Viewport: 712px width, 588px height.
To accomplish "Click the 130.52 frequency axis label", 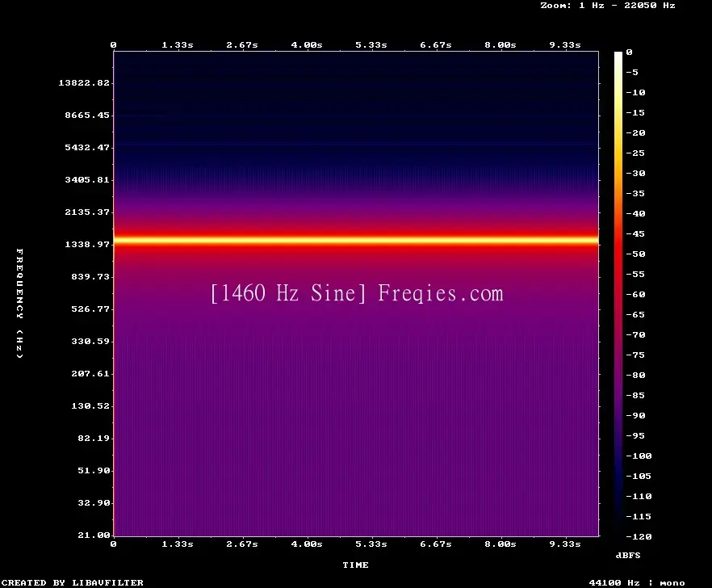I will click(x=90, y=405).
